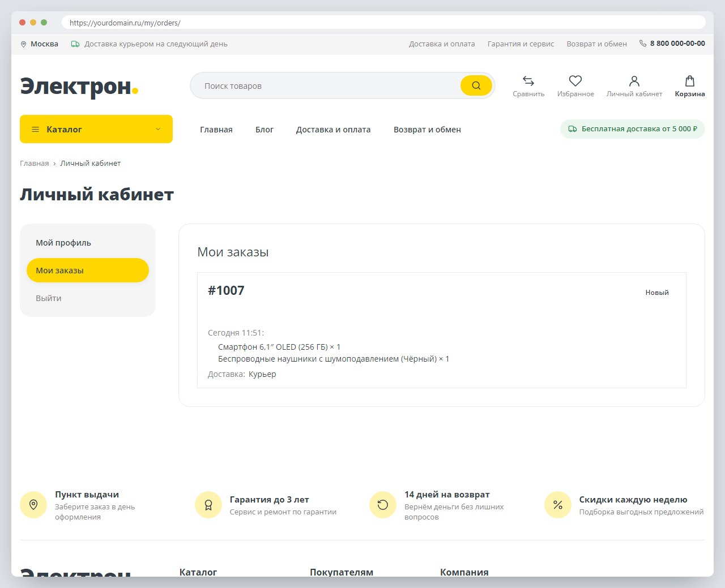The height and width of the screenshot is (588, 725).
Task: Open Блог in the navigation bar
Action: [x=265, y=130]
